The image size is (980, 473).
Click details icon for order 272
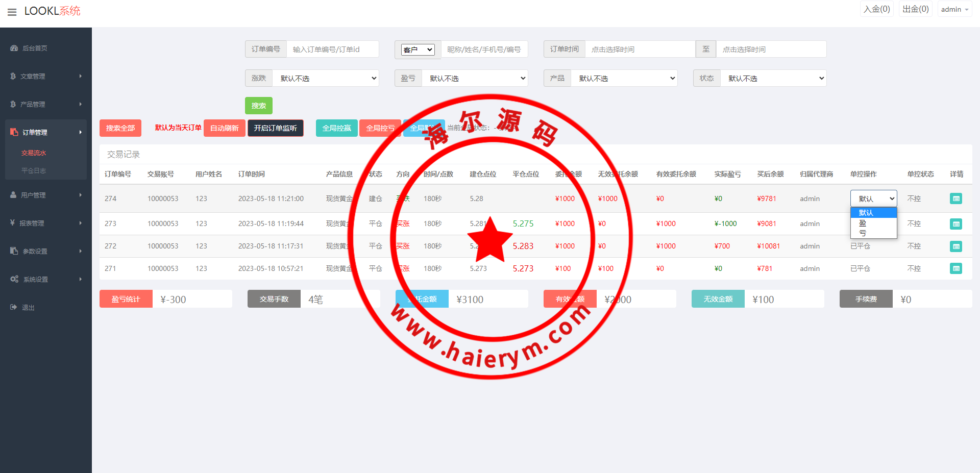[955, 246]
